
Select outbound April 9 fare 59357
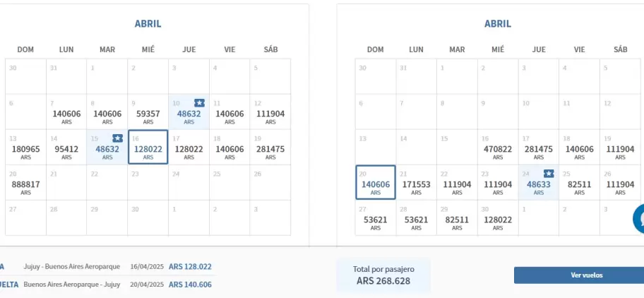pyautogui.click(x=148, y=112)
